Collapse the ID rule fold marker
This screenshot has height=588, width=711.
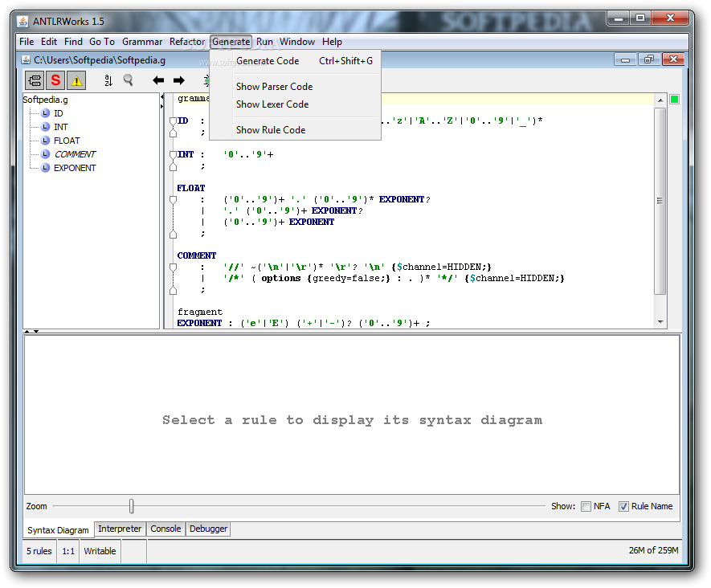point(173,121)
